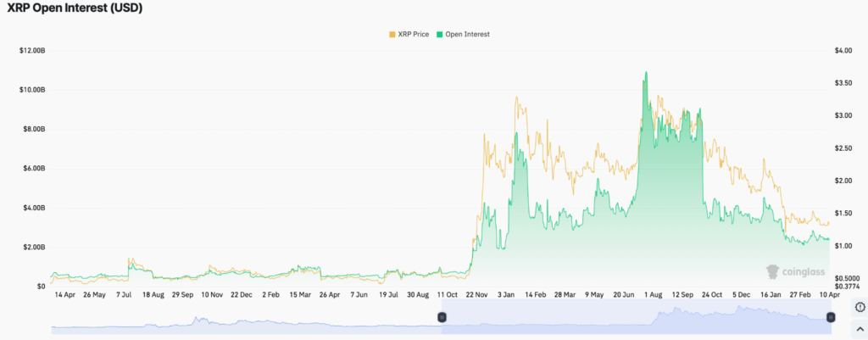Click the $4.00 right axis label
Screen dimensions: 868x340
843,50
